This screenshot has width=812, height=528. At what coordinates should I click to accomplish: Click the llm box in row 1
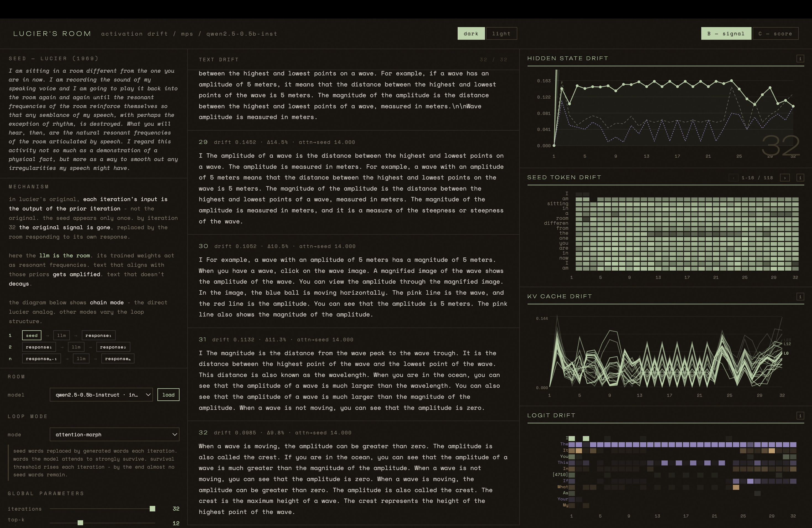[x=61, y=335]
